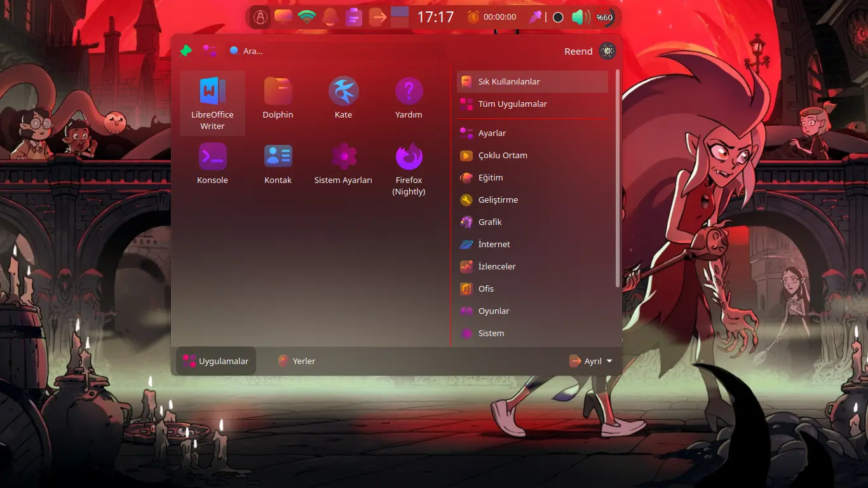This screenshot has height=488, width=868.
Task: Click the Reend username label
Action: pyautogui.click(x=578, y=51)
